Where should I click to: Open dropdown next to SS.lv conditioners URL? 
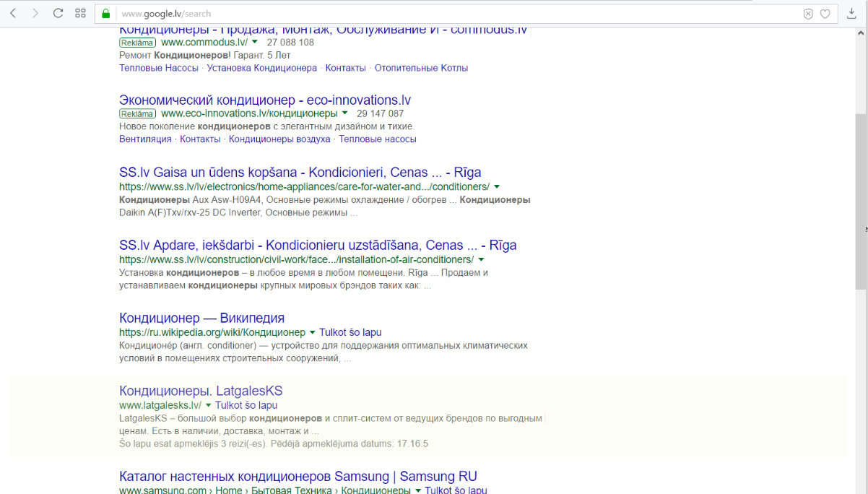497,187
